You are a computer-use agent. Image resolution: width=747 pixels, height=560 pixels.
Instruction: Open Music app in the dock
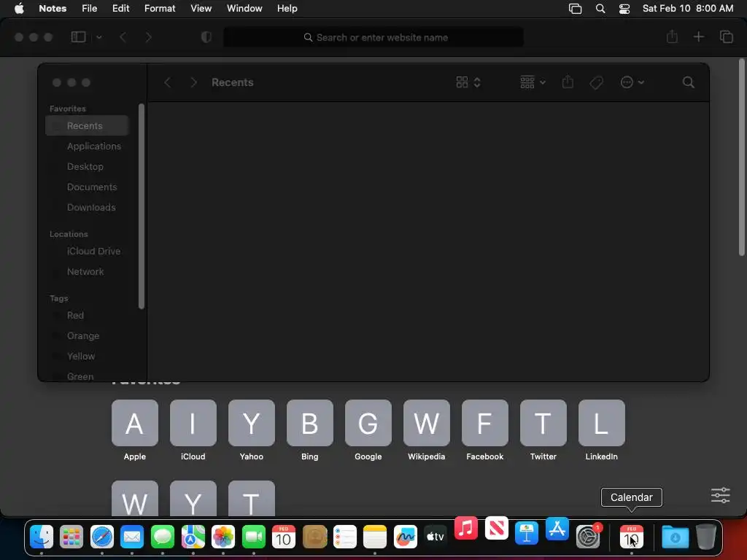466,528
